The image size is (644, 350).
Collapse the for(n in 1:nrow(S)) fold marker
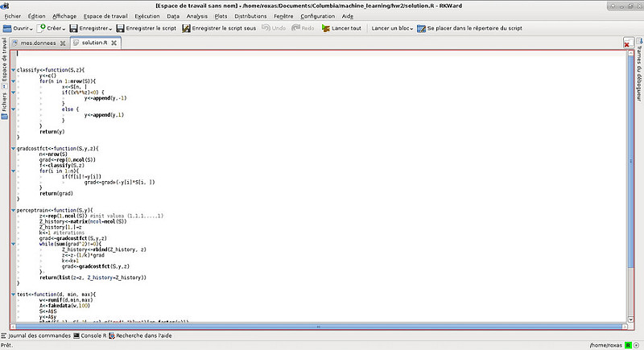pyautogui.click(x=13, y=81)
